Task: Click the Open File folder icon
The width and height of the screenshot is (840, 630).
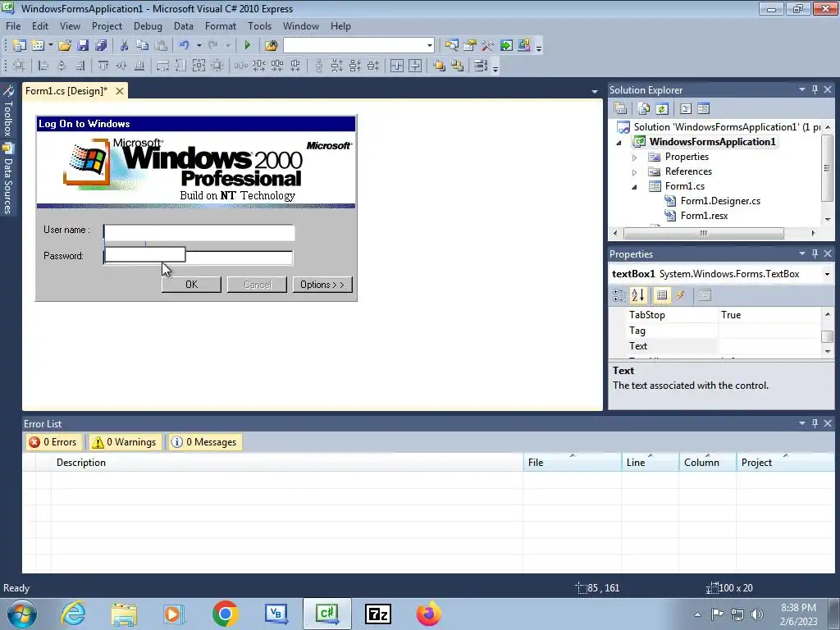Action: 65,46
